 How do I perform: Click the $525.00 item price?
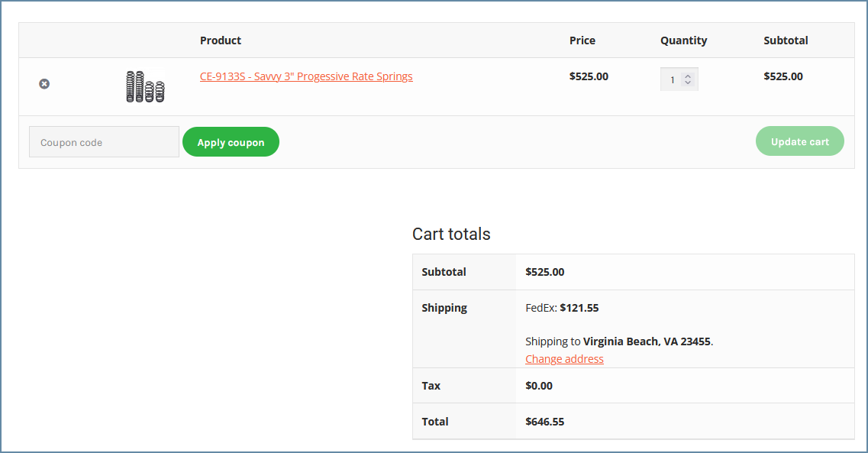589,76
